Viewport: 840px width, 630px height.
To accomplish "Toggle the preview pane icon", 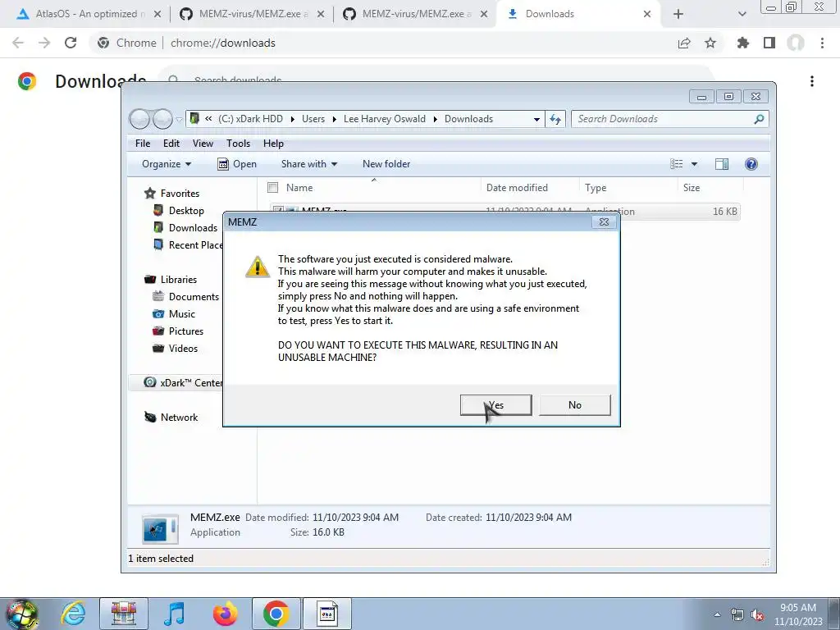I will 722,164.
